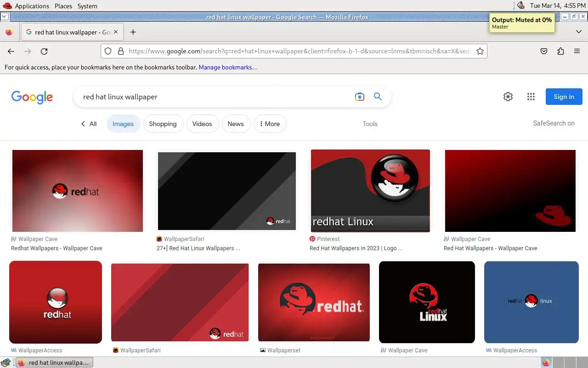Open the red diagonal stripes redhat thumbnail
The width and height of the screenshot is (588, 368).
(180, 302)
